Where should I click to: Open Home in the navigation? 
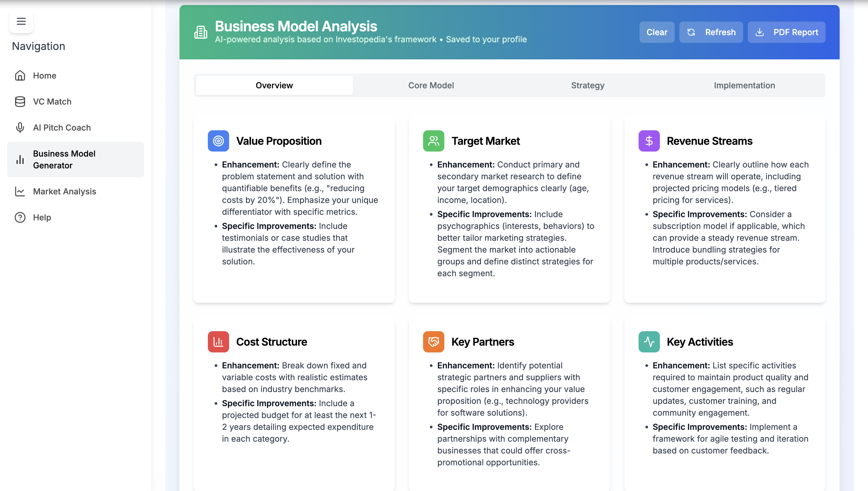coord(76,76)
